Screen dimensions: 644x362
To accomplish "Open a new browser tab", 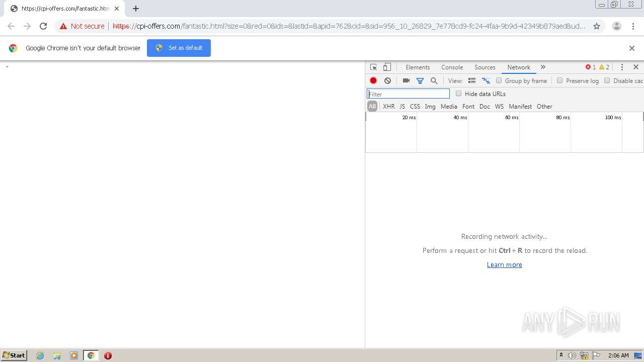I will coord(136,9).
